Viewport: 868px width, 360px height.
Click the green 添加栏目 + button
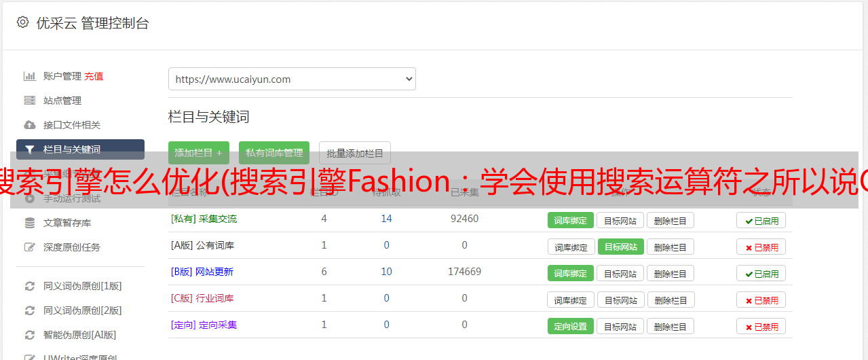(x=199, y=153)
